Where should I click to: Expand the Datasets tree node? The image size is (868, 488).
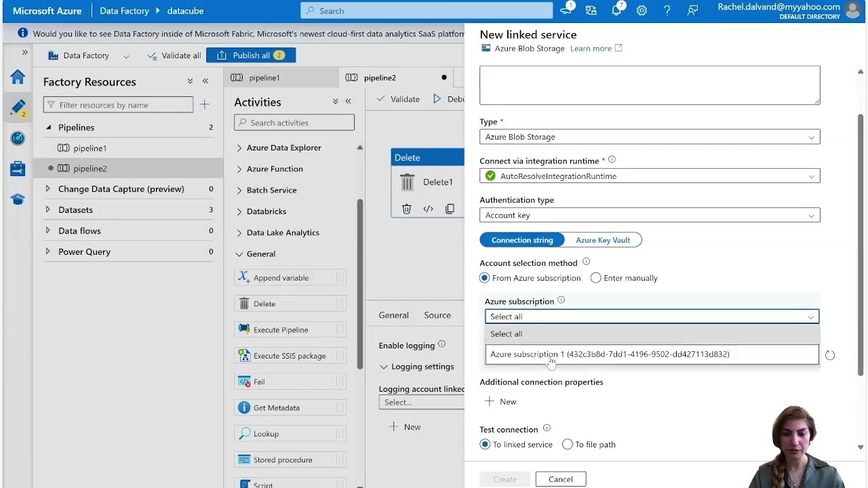pos(47,209)
